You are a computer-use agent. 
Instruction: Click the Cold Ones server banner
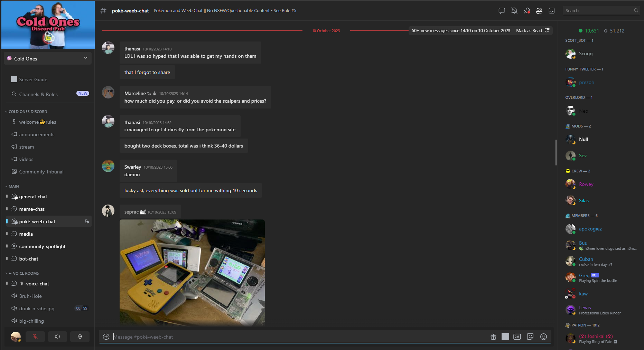pyautogui.click(x=48, y=25)
